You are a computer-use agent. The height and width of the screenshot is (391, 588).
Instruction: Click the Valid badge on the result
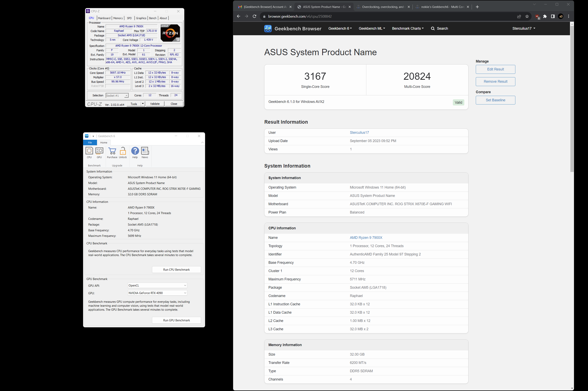(x=458, y=102)
